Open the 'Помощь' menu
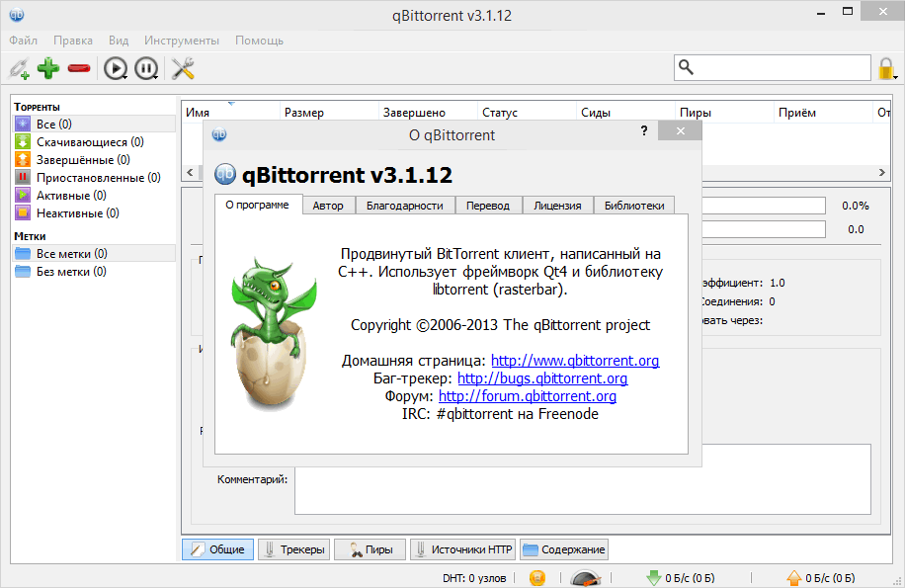This screenshot has width=905, height=588. (x=259, y=41)
